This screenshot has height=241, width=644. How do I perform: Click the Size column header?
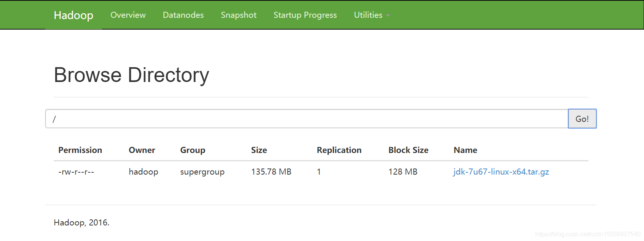259,150
